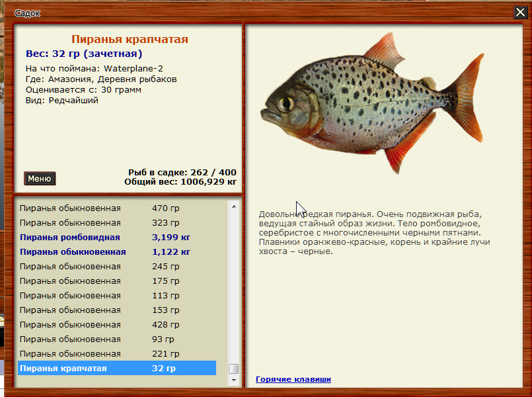Click the На что поймана: Waterplane-2 line
The width and height of the screenshot is (532, 397).
coord(95,69)
